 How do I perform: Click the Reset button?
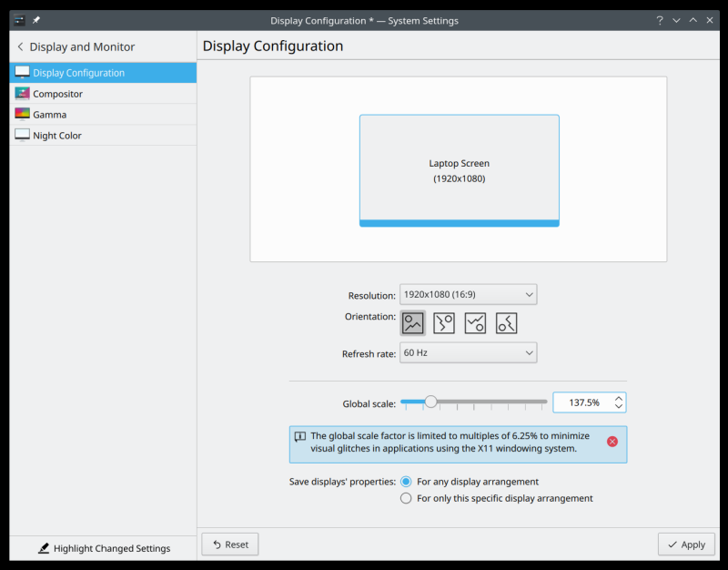pyautogui.click(x=230, y=545)
